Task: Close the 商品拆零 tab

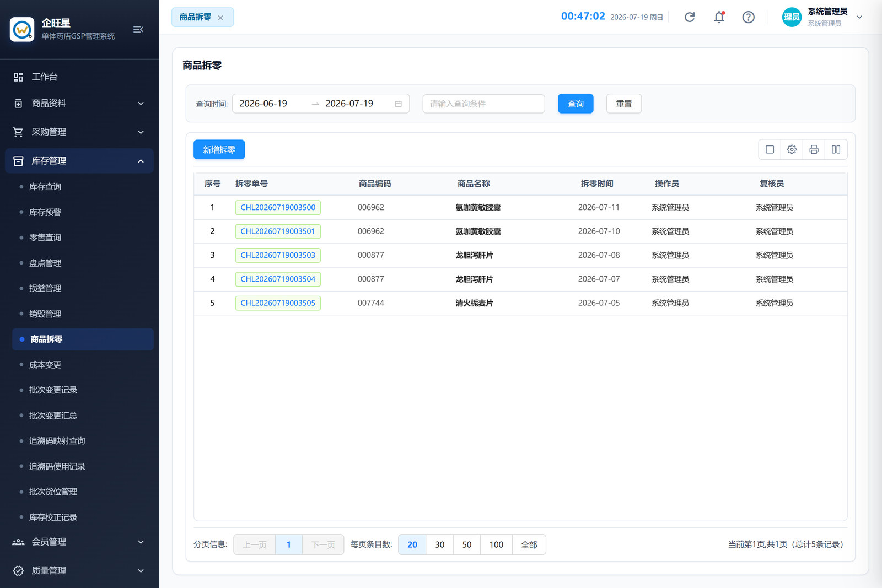Action: [x=220, y=18]
